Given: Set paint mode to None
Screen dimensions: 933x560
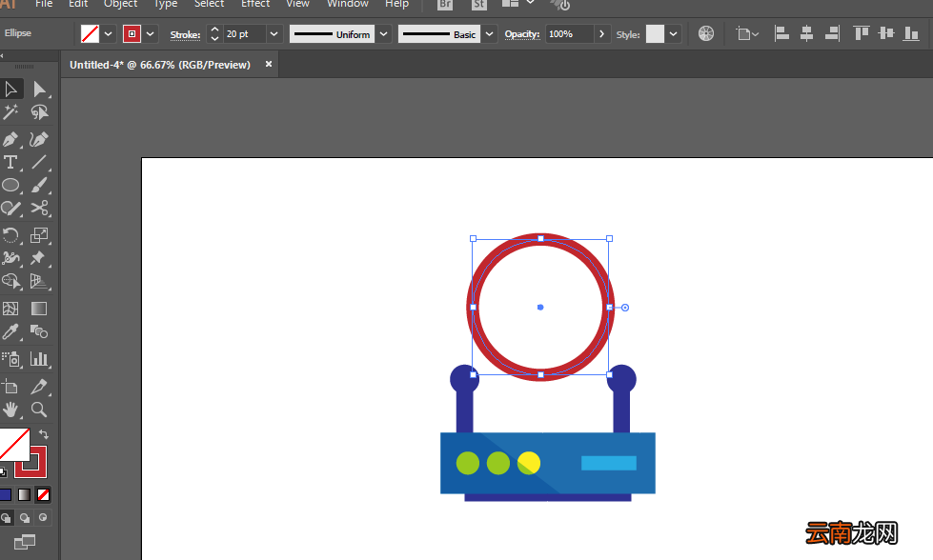Looking at the screenshot, I should (x=44, y=494).
